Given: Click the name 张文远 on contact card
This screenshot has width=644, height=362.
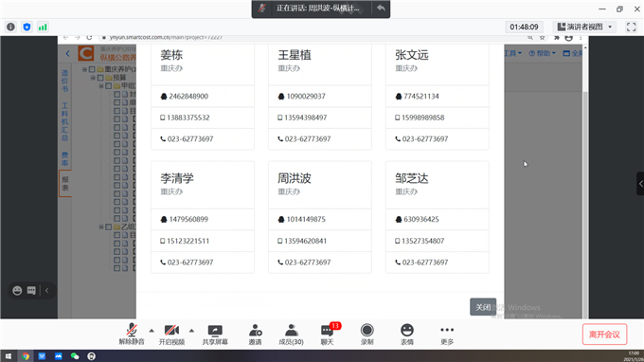Looking at the screenshot, I should pos(412,55).
